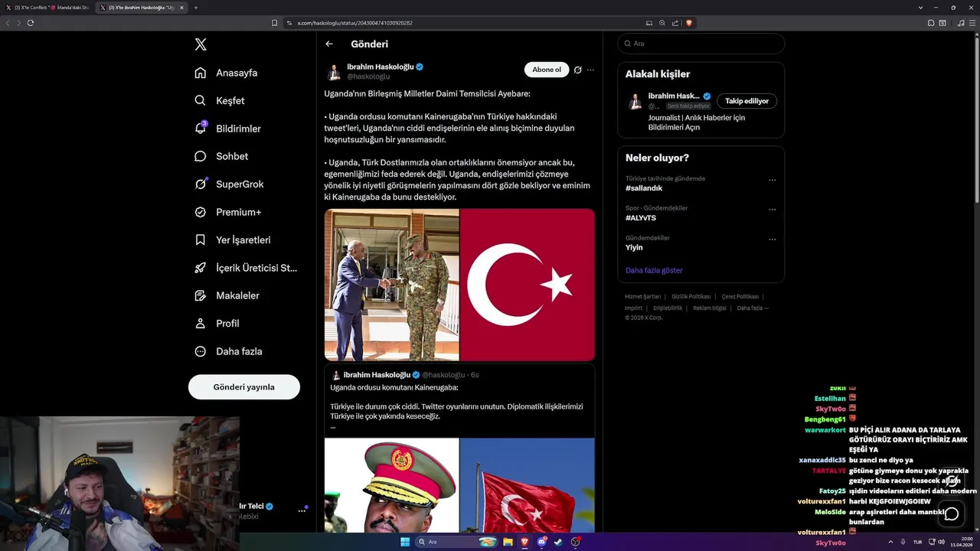This screenshot has width=980, height=551.
Task: Open more options for Yiyin trend
Action: [772, 240]
